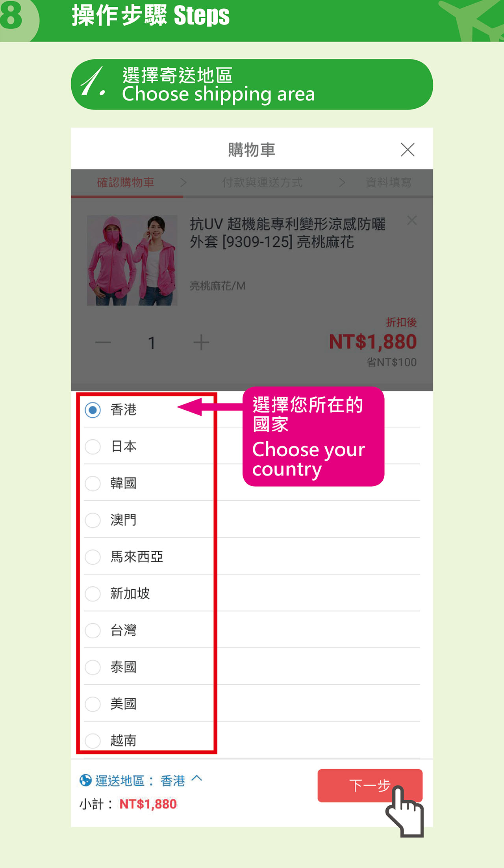The image size is (504, 868).
Task: Select the 新加坡 radio button
Action: (x=93, y=594)
